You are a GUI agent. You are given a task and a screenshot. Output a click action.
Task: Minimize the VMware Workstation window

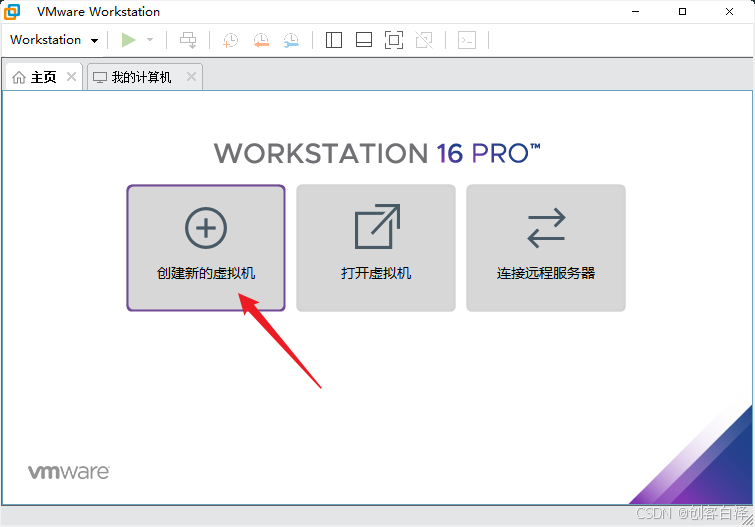coord(636,12)
